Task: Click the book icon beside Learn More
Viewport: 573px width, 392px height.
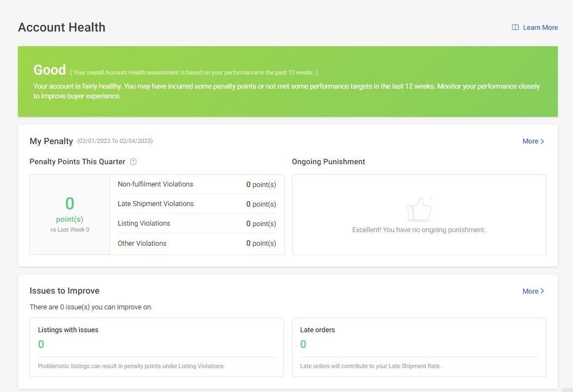Action: click(515, 28)
